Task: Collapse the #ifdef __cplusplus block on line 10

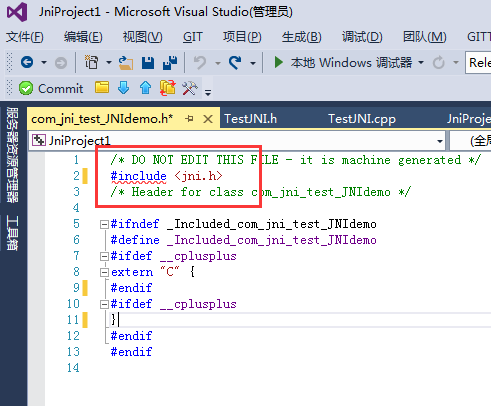Action: [x=104, y=304]
